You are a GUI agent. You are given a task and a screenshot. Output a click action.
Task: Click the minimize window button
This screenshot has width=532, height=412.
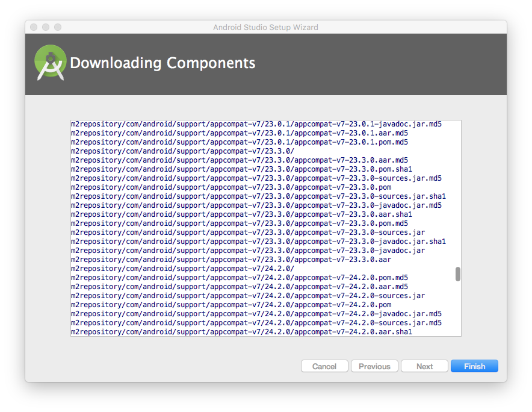(46, 27)
